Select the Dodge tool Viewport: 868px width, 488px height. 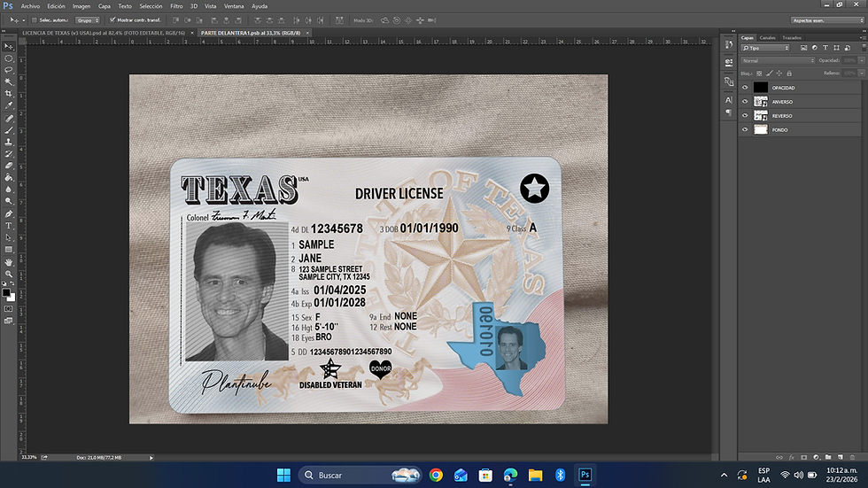[x=8, y=201]
